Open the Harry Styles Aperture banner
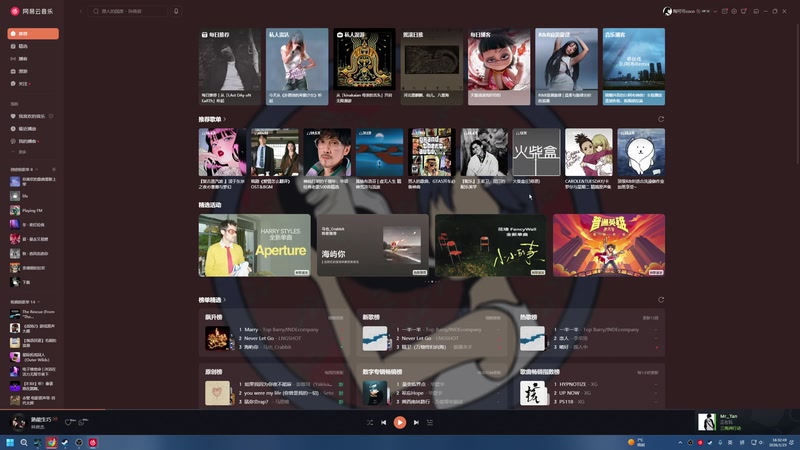The height and width of the screenshot is (450, 800). point(254,245)
